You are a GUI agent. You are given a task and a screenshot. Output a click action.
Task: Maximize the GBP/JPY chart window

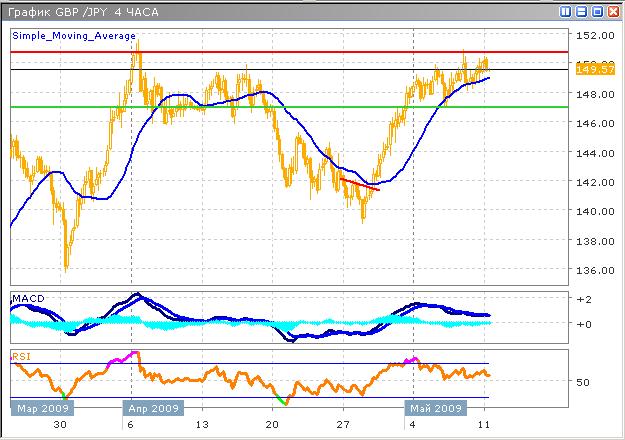598,11
